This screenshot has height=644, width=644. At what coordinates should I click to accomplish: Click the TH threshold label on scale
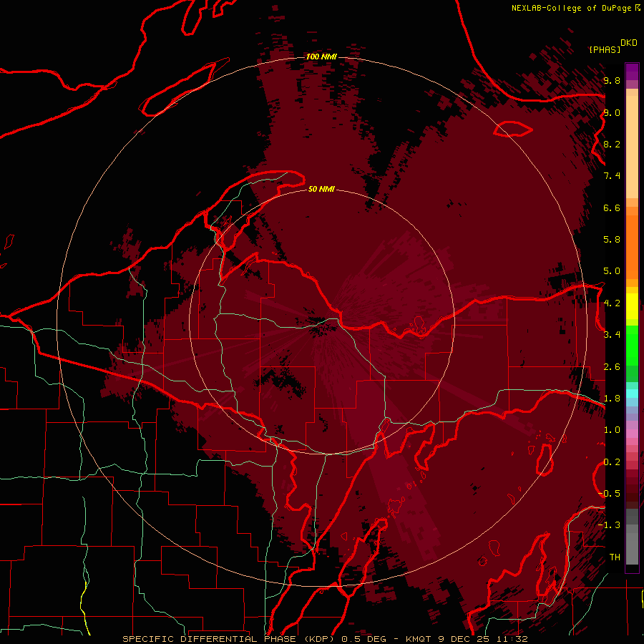click(615, 557)
